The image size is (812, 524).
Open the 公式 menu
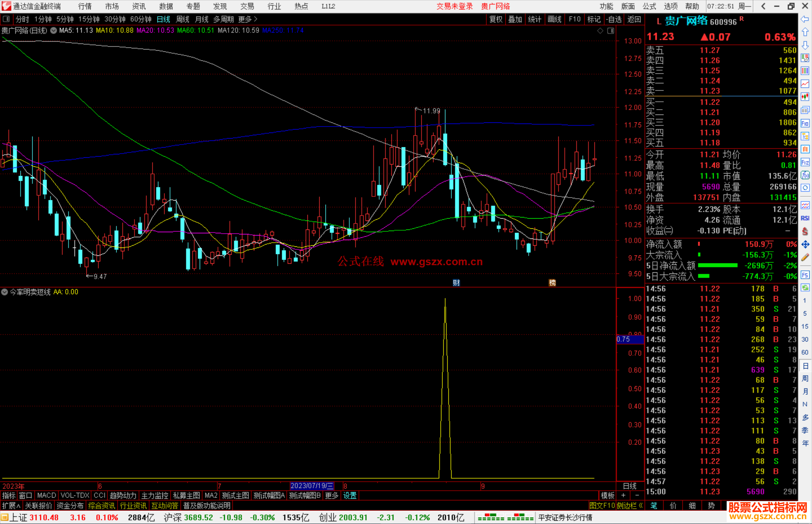649,6
